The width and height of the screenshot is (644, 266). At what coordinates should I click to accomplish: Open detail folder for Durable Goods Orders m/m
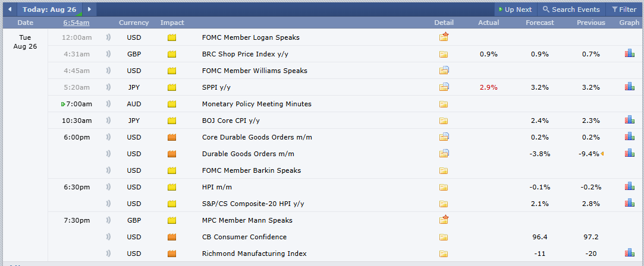(444, 154)
